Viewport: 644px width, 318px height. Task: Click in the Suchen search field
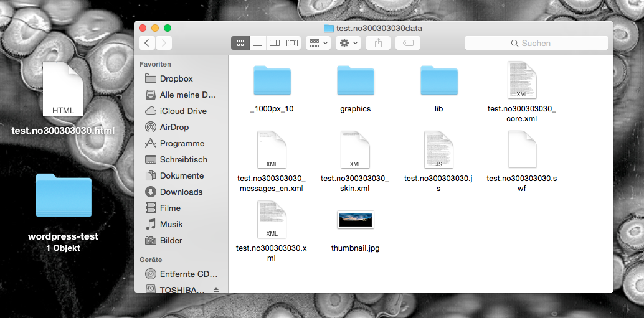click(536, 43)
